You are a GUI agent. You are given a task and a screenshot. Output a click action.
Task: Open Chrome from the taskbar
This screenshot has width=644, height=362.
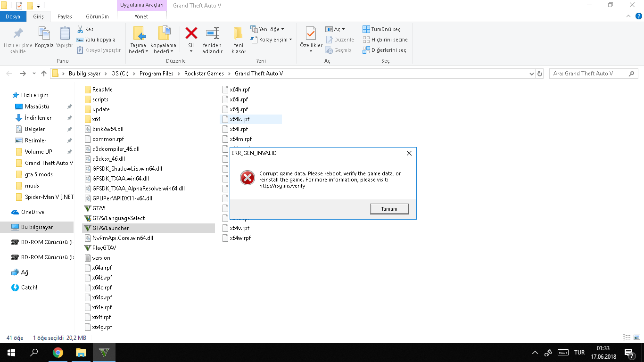pos(58,353)
